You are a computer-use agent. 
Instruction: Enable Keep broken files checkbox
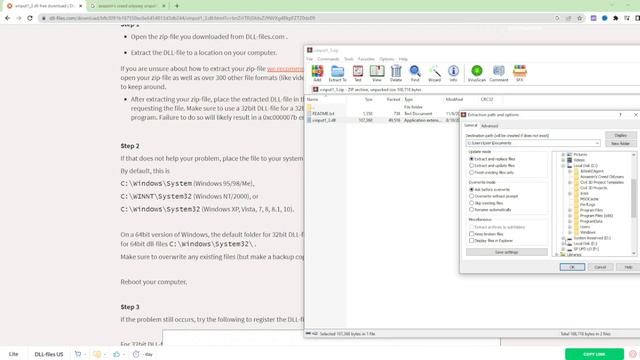[471, 234]
